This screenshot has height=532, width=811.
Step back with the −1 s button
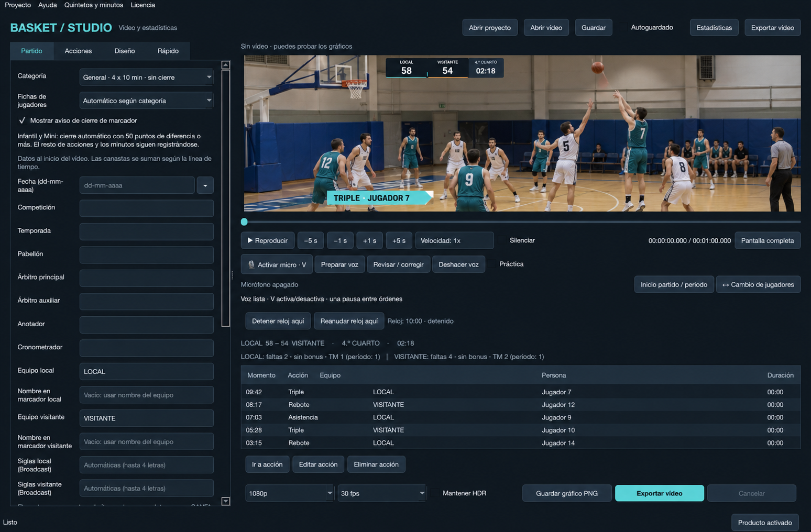(x=340, y=240)
